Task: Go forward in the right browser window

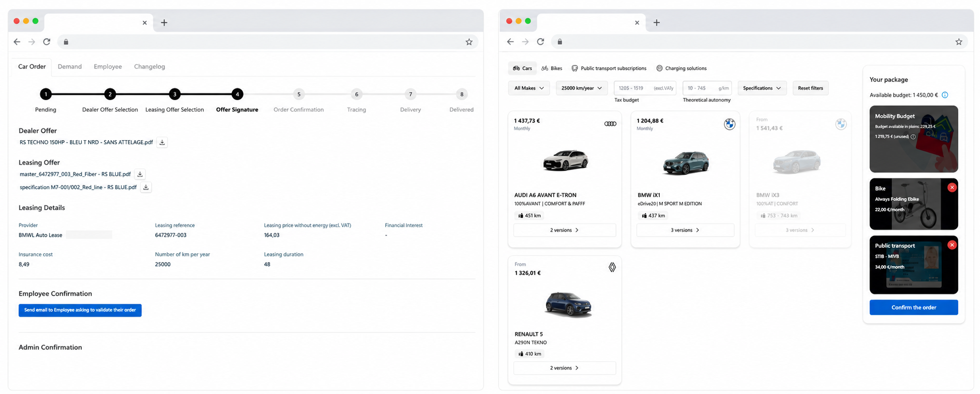Action: (x=525, y=42)
